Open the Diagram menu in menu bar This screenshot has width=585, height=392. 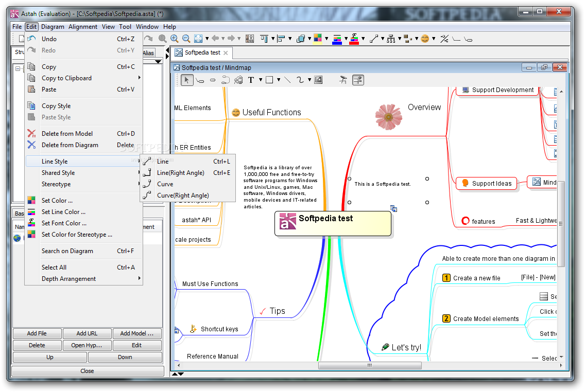click(x=53, y=27)
